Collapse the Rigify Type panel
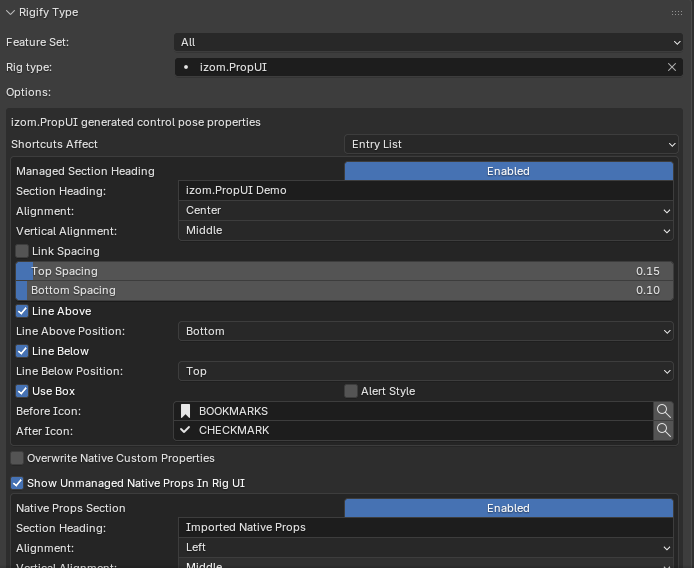 pyautogui.click(x=11, y=12)
